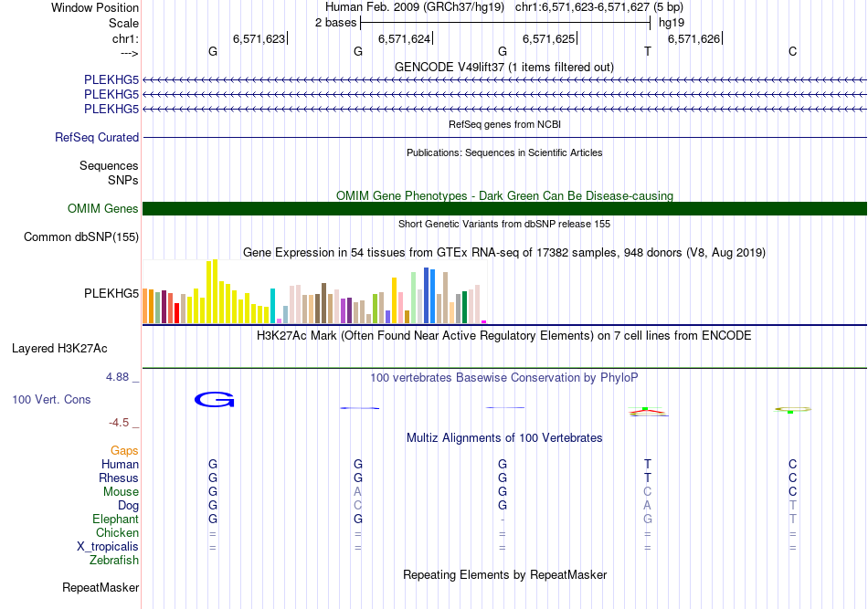This screenshot has height=609, width=868.
Task: Click the Sequences subtrack label
Action: [109, 166]
